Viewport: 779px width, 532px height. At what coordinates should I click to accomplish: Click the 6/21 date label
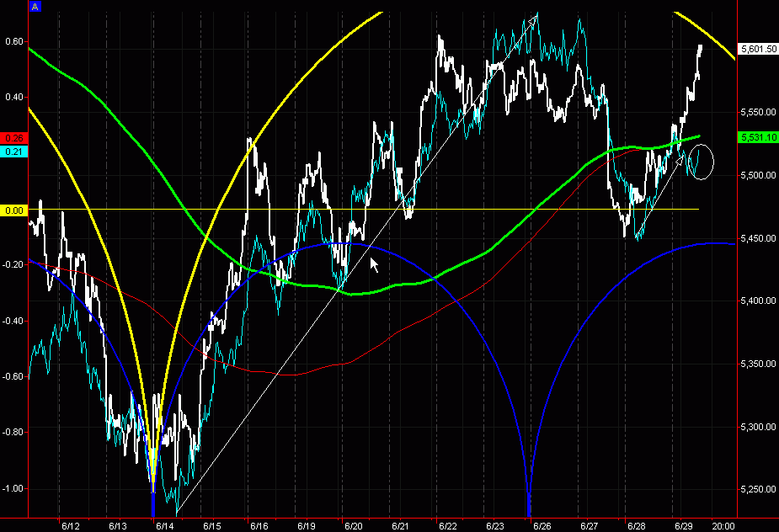[400, 526]
